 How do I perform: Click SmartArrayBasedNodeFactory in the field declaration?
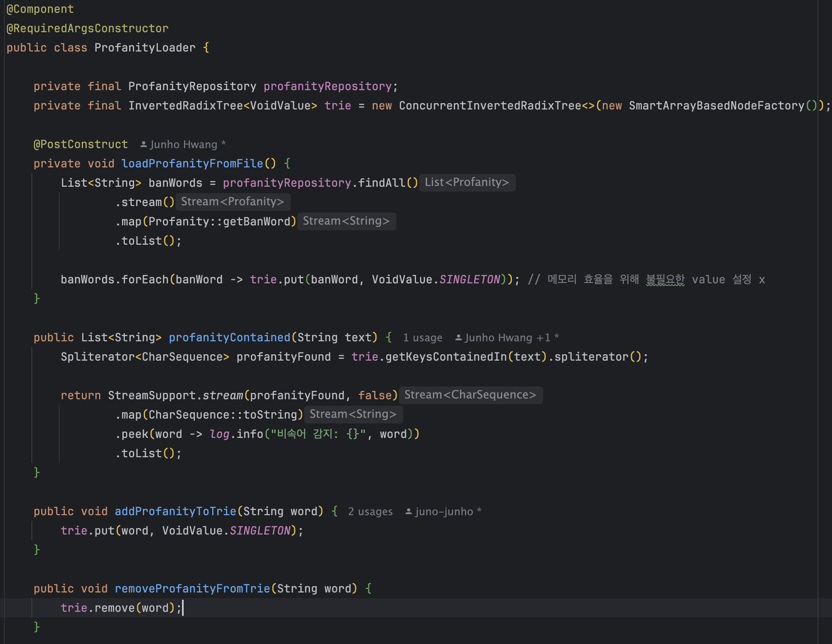(716, 106)
